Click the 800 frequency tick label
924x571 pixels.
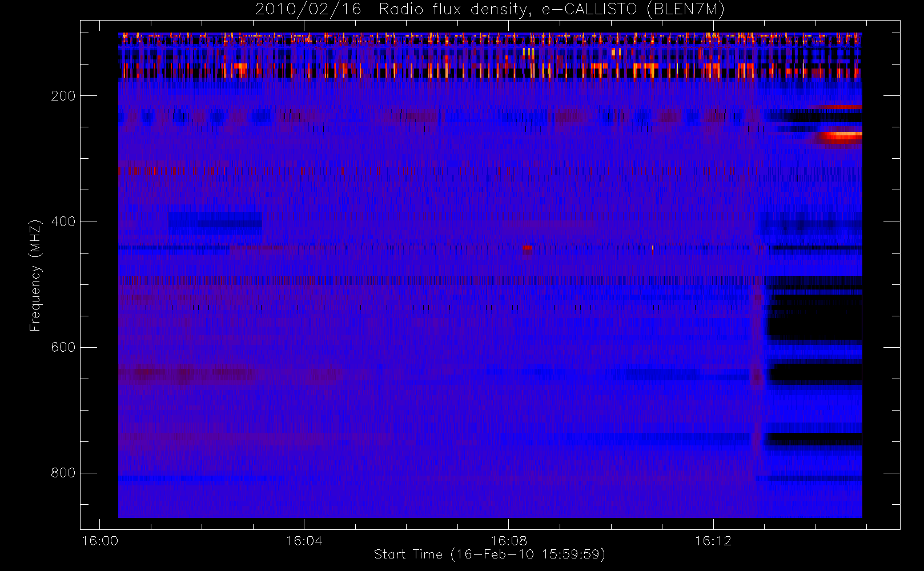63,473
